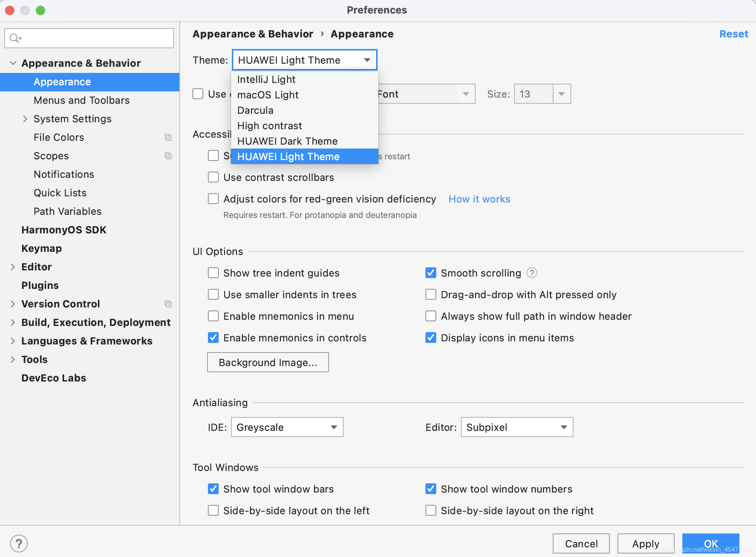Expand the Version Control section
The image size is (756, 557).
pyautogui.click(x=13, y=304)
